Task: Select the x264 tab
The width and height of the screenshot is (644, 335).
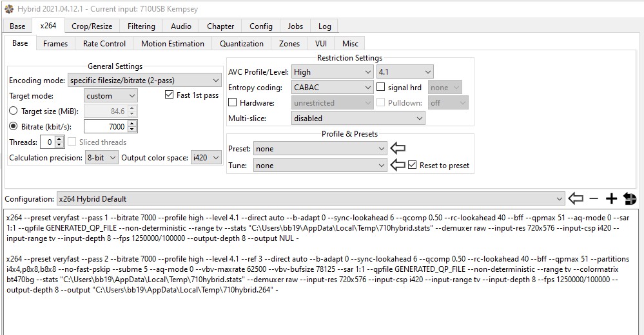Action: coord(48,26)
